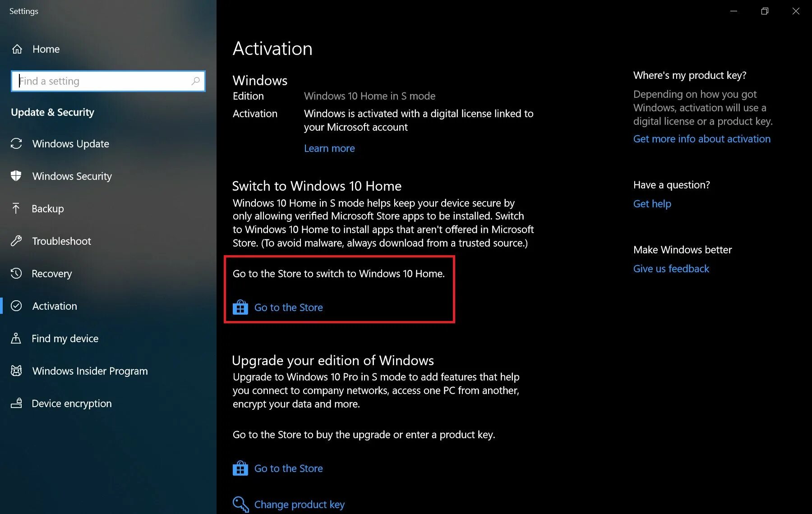Focus the Find a setting search box
This screenshot has width=812, height=514.
click(x=108, y=81)
